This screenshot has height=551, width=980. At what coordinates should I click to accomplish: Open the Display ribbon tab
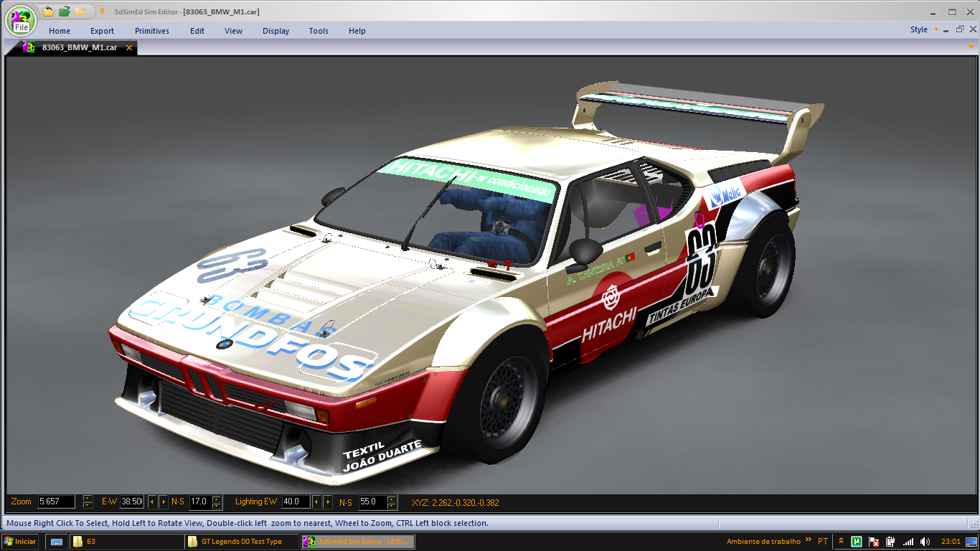point(275,31)
